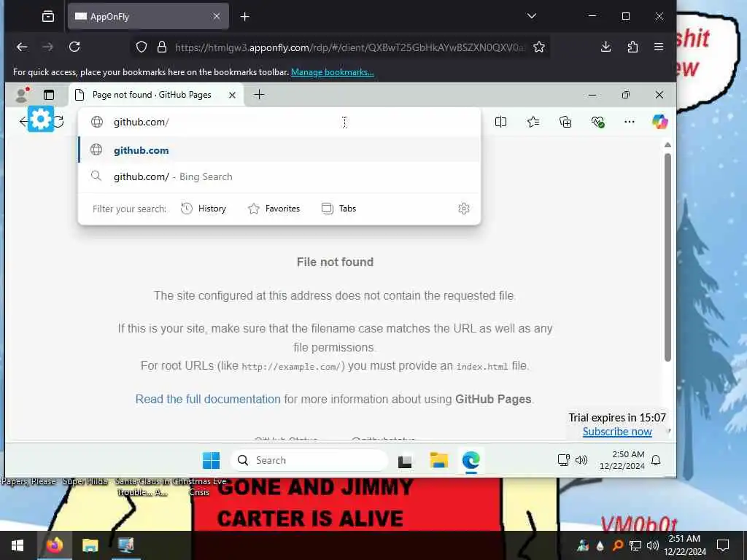Open Edge Favorites star list

pyautogui.click(x=533, y=122)
